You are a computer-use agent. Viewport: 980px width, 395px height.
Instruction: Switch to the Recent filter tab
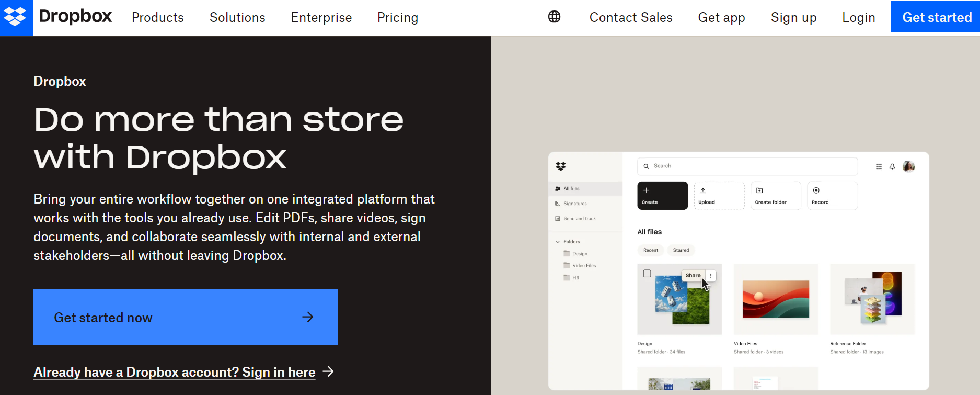[x=651, y=250]
